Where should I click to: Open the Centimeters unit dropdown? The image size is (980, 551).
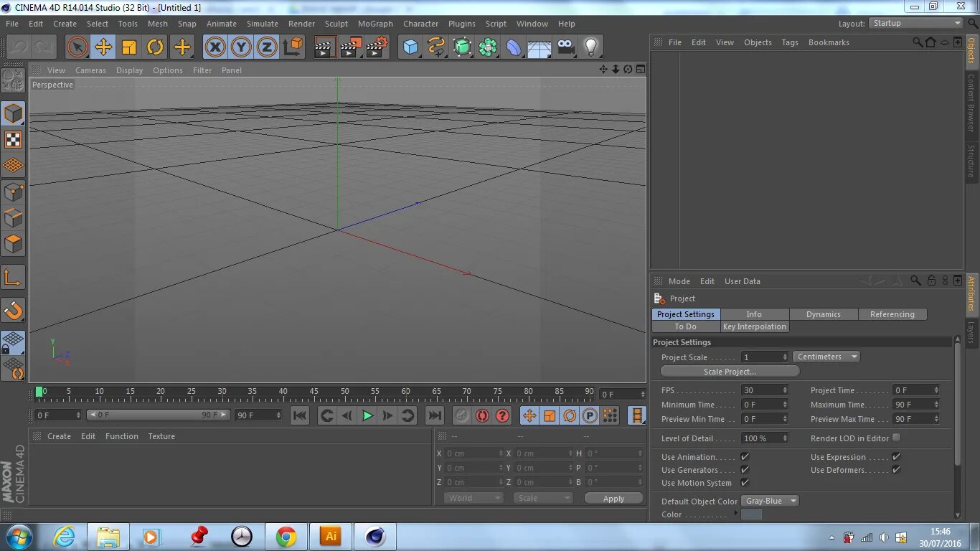click(x=826, y=357)
